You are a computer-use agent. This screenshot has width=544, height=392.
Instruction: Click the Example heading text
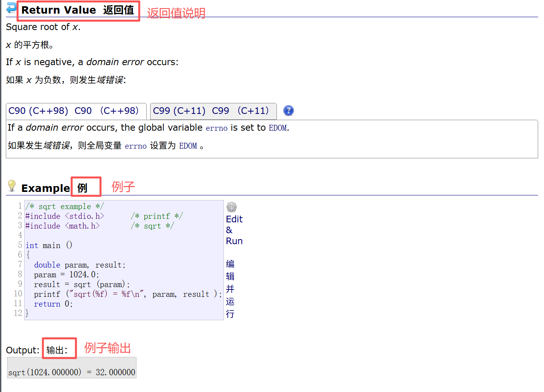point(46,188)
